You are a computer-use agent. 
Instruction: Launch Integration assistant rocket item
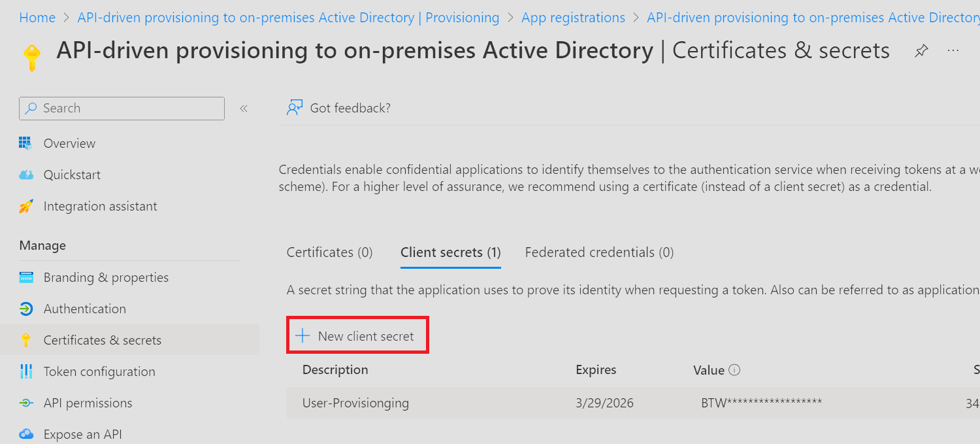tap(100, 206)
